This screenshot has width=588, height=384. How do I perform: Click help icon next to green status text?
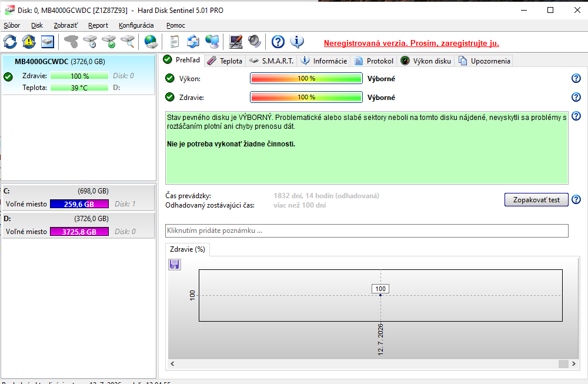(x=576, y=116)
